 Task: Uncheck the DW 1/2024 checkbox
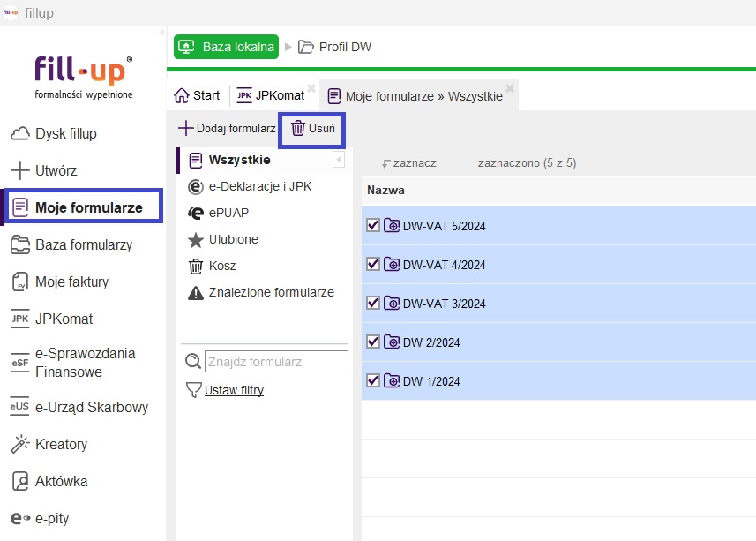[372, 380]
